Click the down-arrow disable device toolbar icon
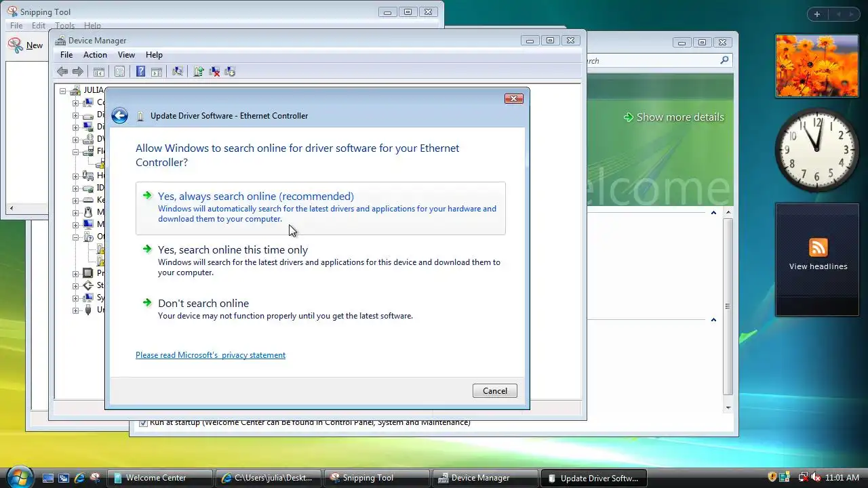 point(230,71)
